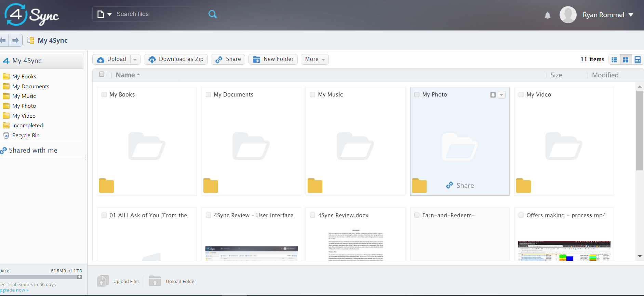Expand the More menu
Screen dimensions: 644x296
coord(315,59)
